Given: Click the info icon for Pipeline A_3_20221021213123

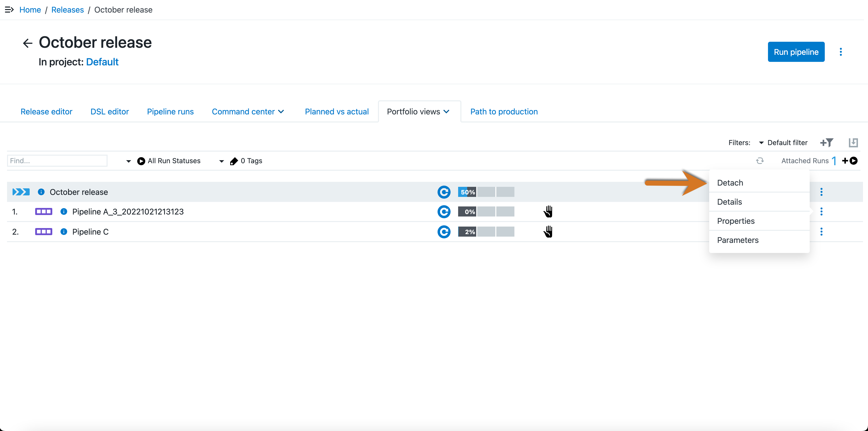Looking at the screenshot, I should 64,211.
